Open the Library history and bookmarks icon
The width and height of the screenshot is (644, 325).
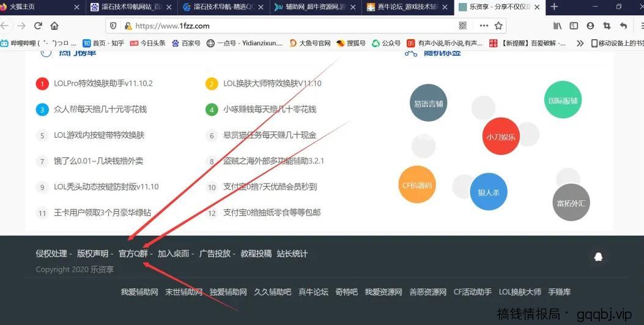557,26
